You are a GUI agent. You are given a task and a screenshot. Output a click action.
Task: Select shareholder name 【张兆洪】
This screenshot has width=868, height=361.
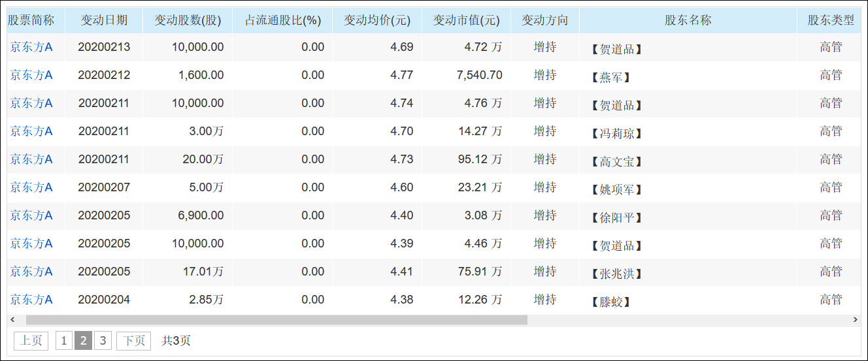point(616,274)
